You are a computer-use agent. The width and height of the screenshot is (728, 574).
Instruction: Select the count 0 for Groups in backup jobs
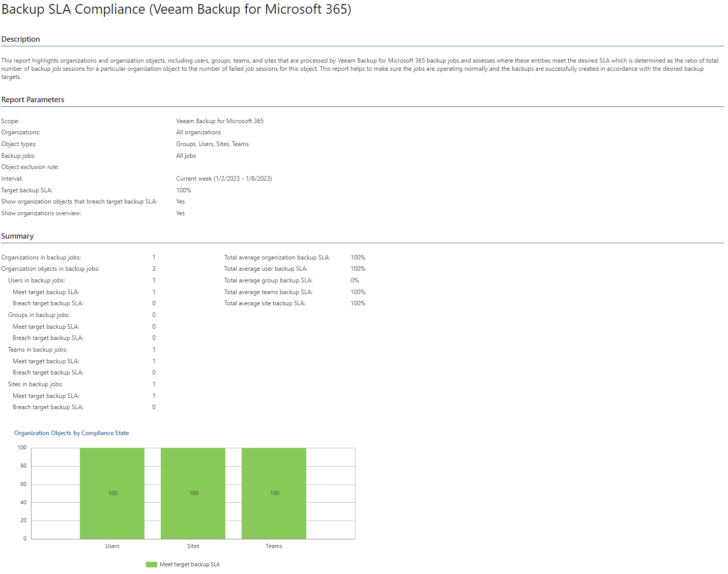[154, 315]
